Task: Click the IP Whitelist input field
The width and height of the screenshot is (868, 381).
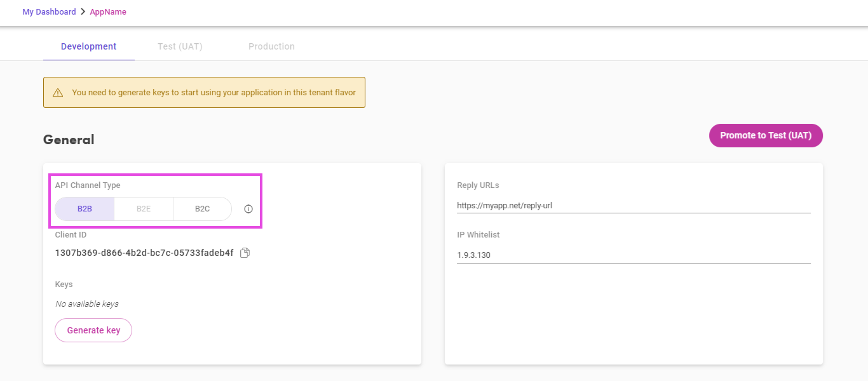Action: (x=634, y=255)
